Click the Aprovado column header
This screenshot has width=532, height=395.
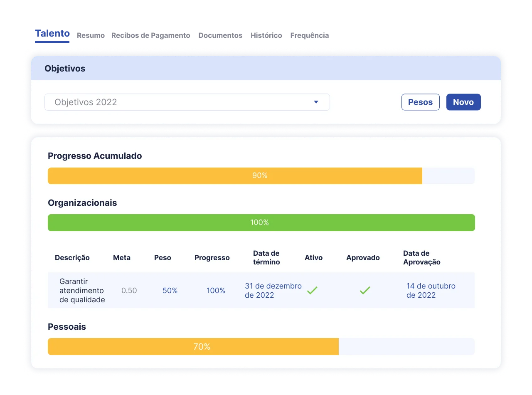click(x=363, y=258)
